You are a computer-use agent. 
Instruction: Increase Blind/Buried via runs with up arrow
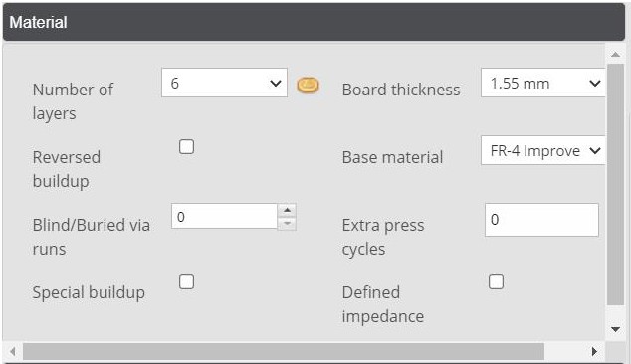pos(287,210)
